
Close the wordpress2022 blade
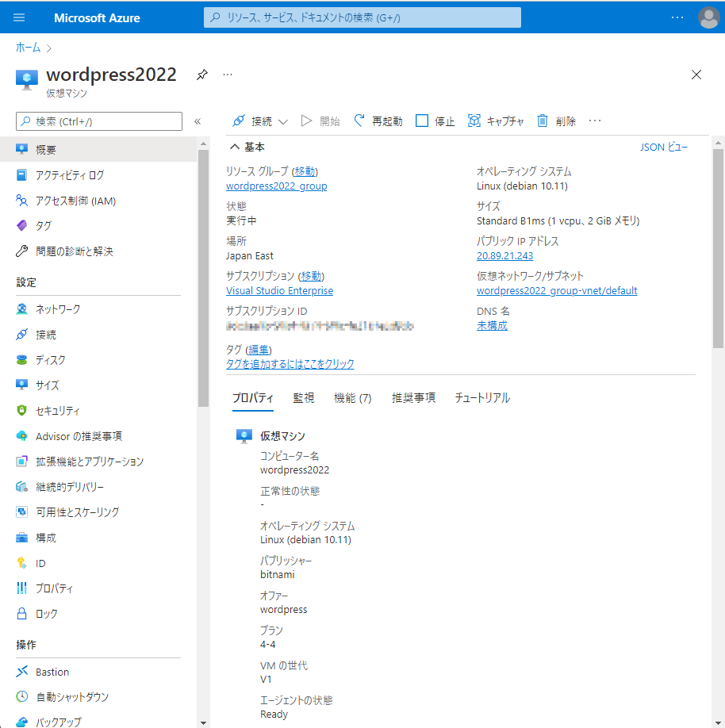click(x=696, y=75)
